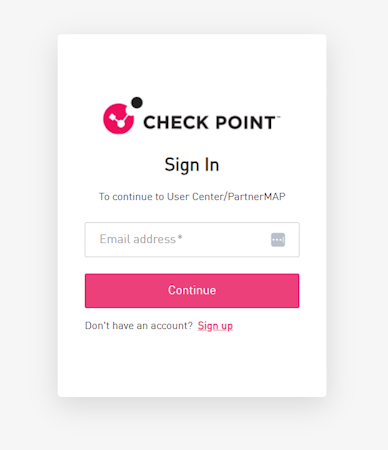Submit the form using the Continue label
The height and width of the screenshot is (450, 388).
pos(192,290)
